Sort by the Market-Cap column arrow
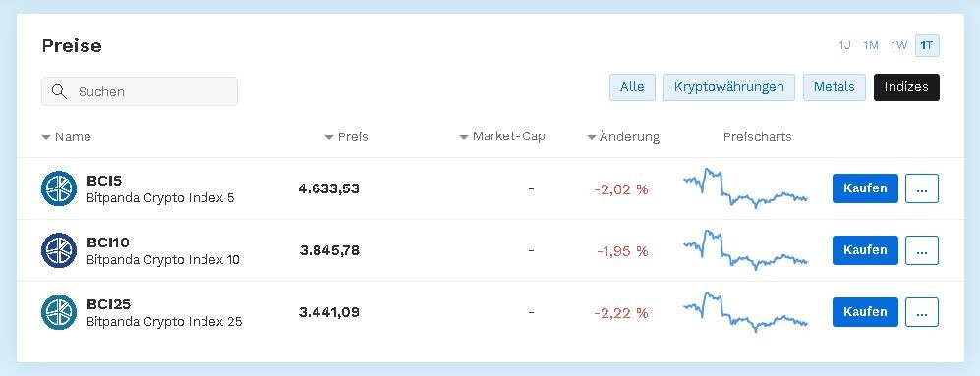 pos(464,137)
